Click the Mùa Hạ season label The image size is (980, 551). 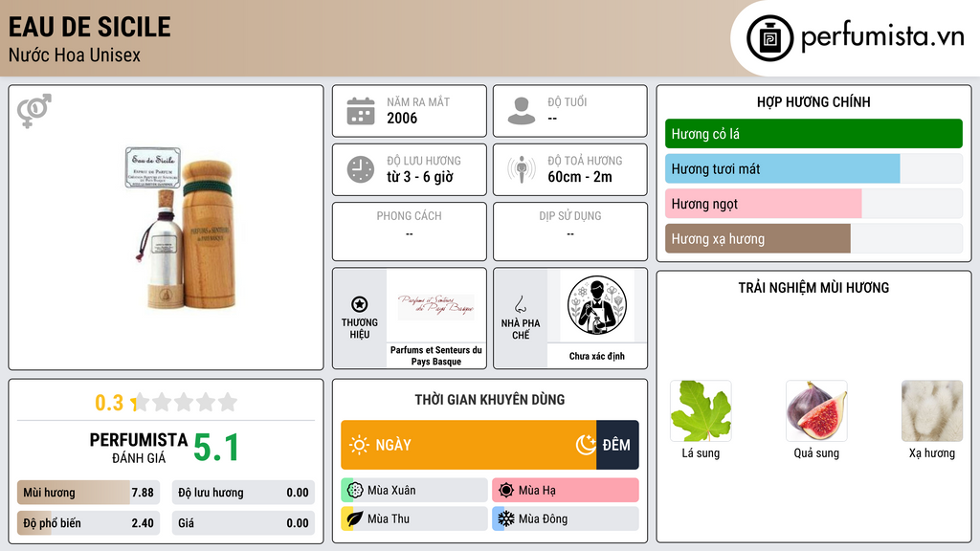tap(537, 491)
